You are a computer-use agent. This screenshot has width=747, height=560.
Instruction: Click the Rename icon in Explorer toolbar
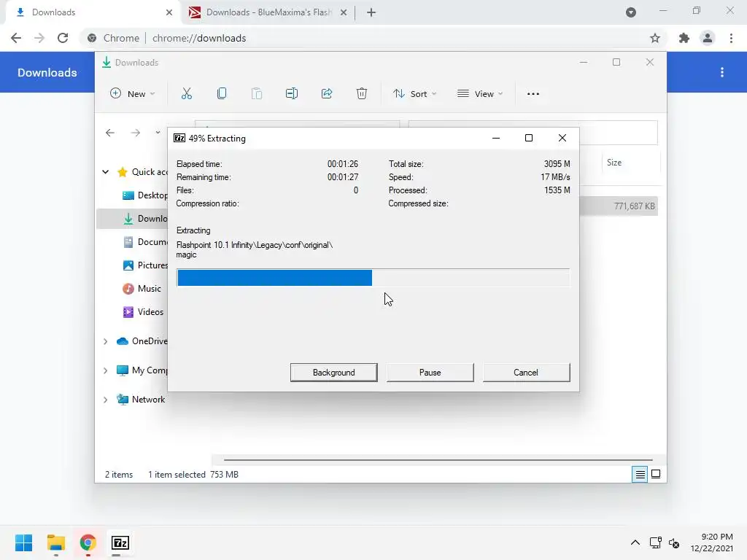[292, 94]
